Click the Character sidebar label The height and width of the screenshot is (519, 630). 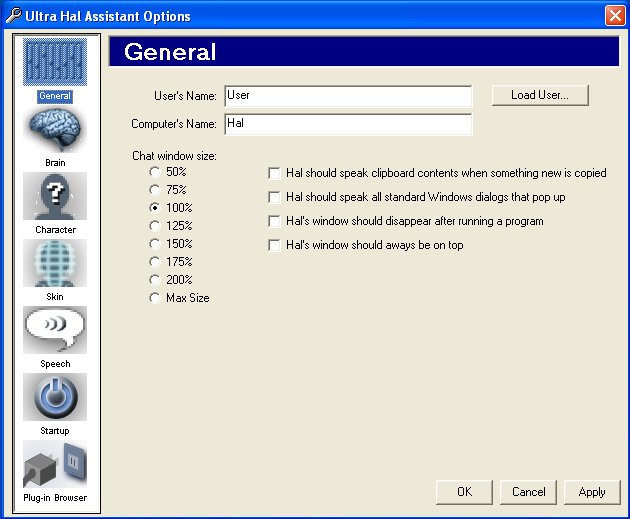pyautogui.click(x=55, y=230)
